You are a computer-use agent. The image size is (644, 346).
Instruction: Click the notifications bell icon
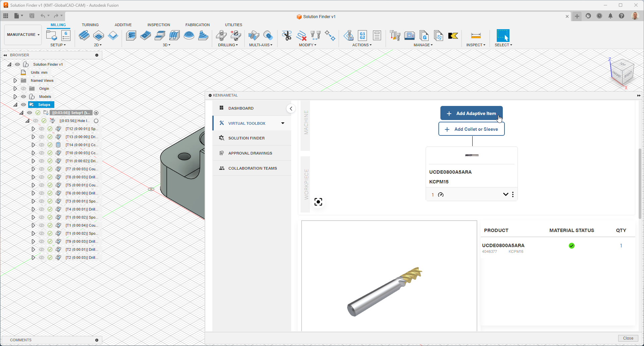pyautogui.click(x=610, y=16)
